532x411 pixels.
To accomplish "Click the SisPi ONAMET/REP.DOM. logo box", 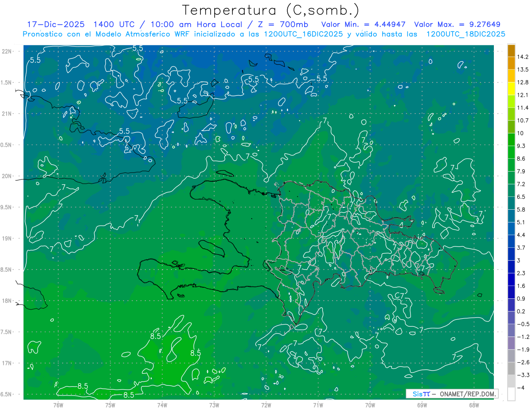I will tap(452, 394).
